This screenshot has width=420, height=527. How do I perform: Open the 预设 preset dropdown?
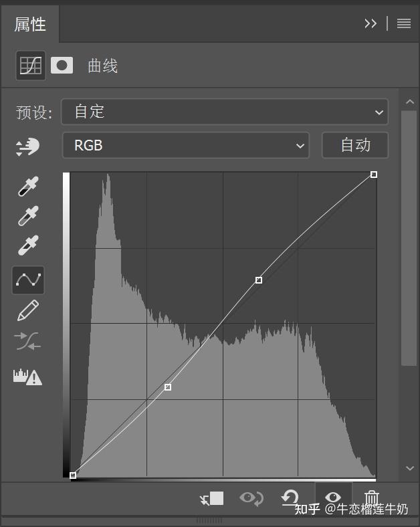click(x=225, y=112)
